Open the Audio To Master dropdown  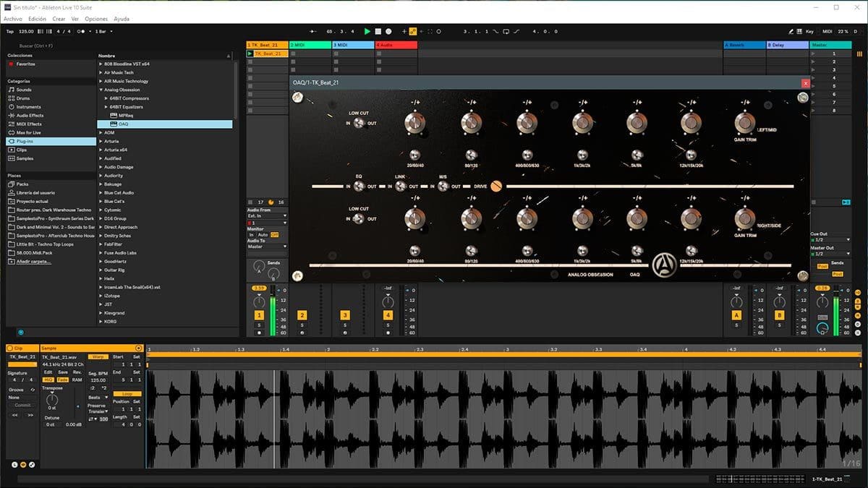(267, 247)
